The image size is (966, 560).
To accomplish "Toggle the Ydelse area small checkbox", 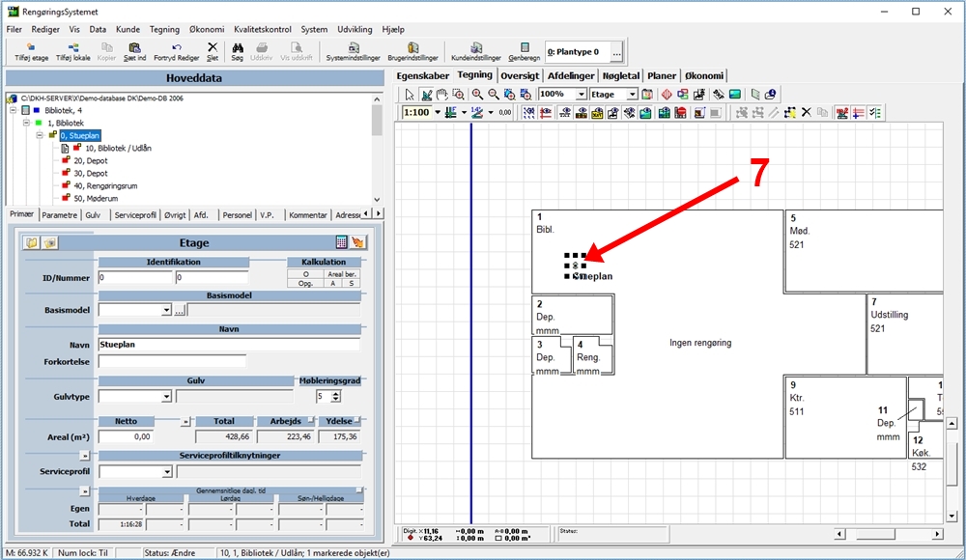I will point(357,420).
